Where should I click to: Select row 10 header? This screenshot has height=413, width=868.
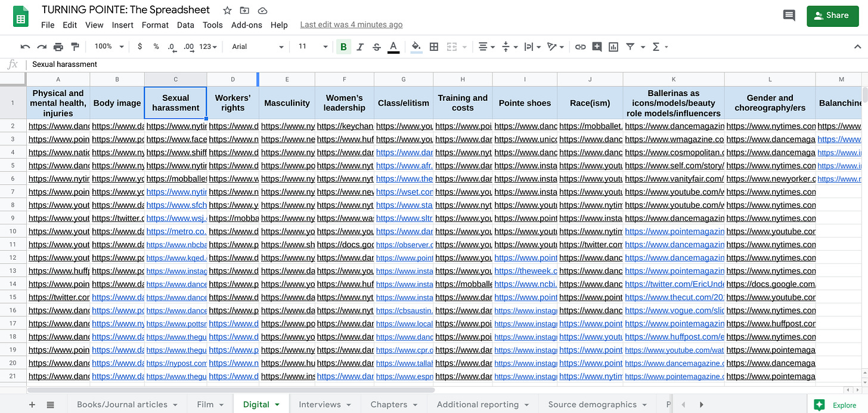13,231
